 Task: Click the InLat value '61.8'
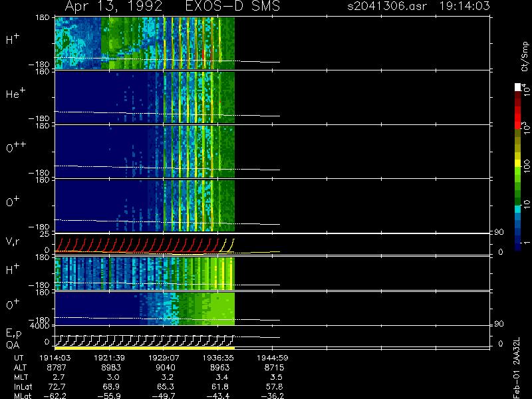point(220,386)
